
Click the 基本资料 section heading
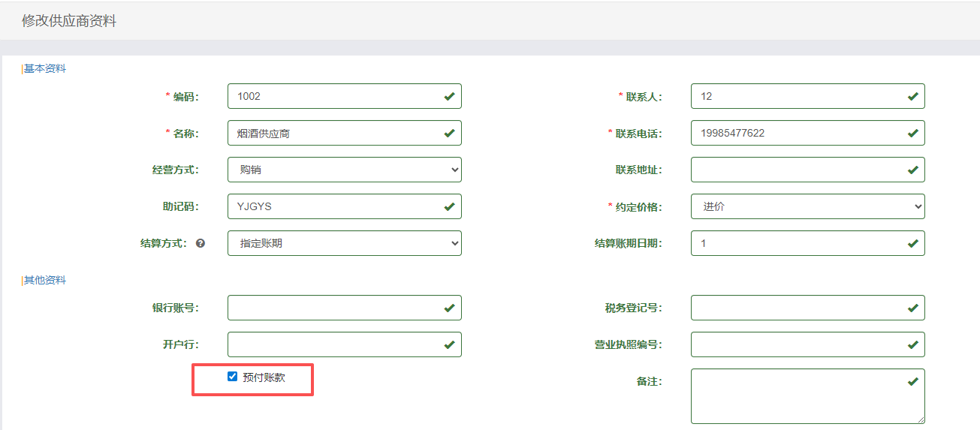[x=45, y=69]
